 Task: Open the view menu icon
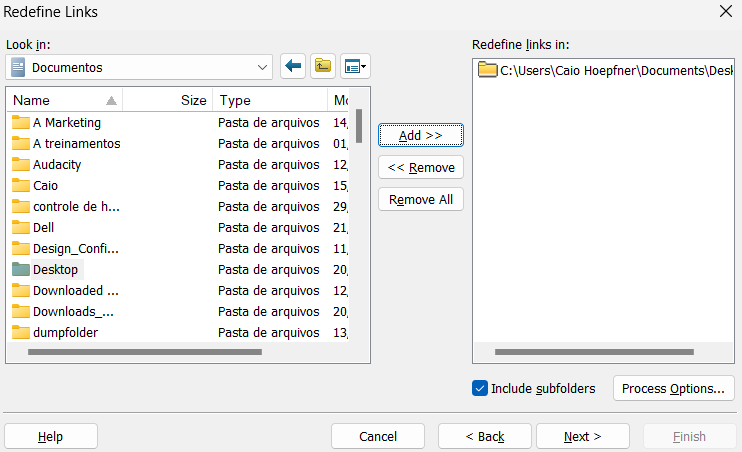click(x=355, y=66)
